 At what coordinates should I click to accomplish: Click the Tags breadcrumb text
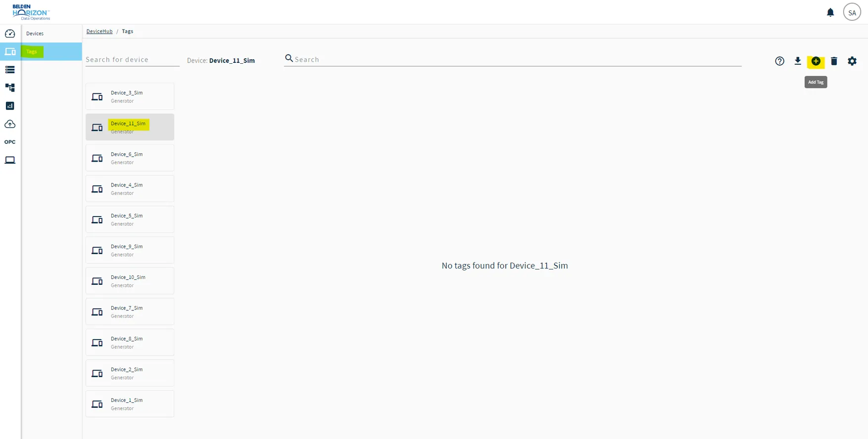click(128, 31)
